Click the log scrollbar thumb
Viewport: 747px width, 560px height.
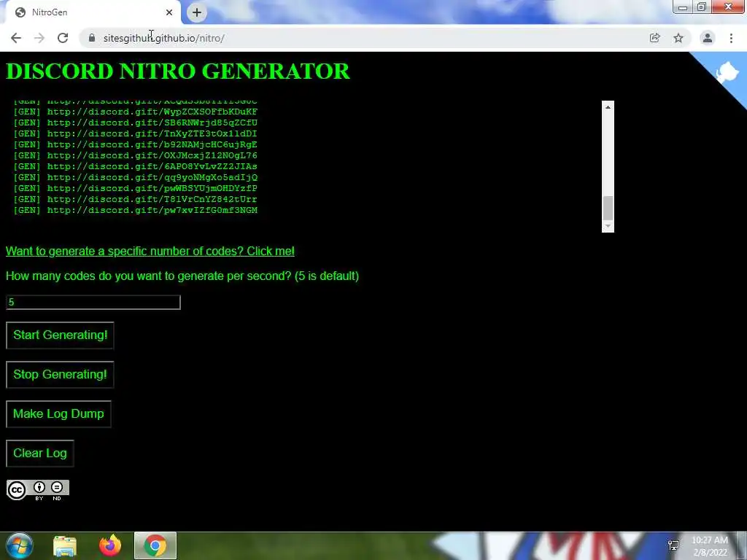tap(608, 208)
